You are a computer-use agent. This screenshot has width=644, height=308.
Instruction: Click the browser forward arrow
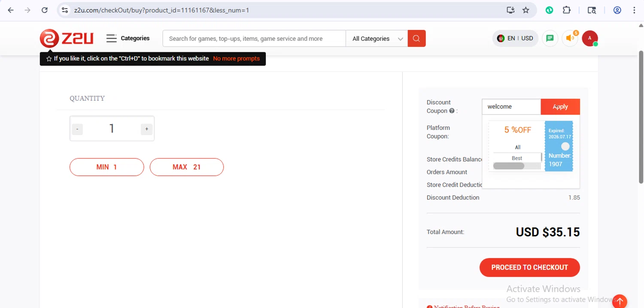pyautogui.click(x=27, y=10)
